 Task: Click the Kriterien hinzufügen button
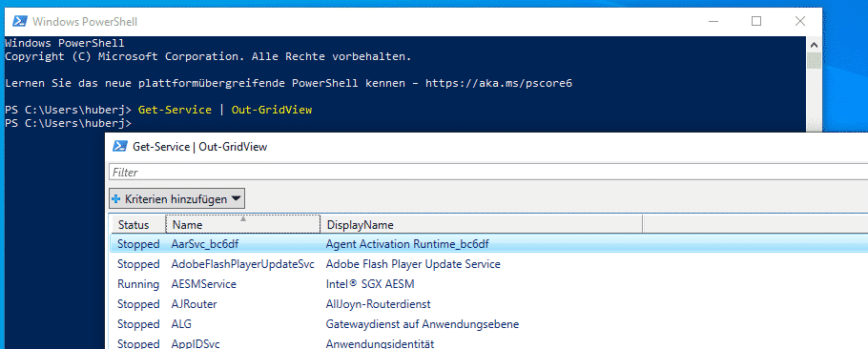pos(176,198)
